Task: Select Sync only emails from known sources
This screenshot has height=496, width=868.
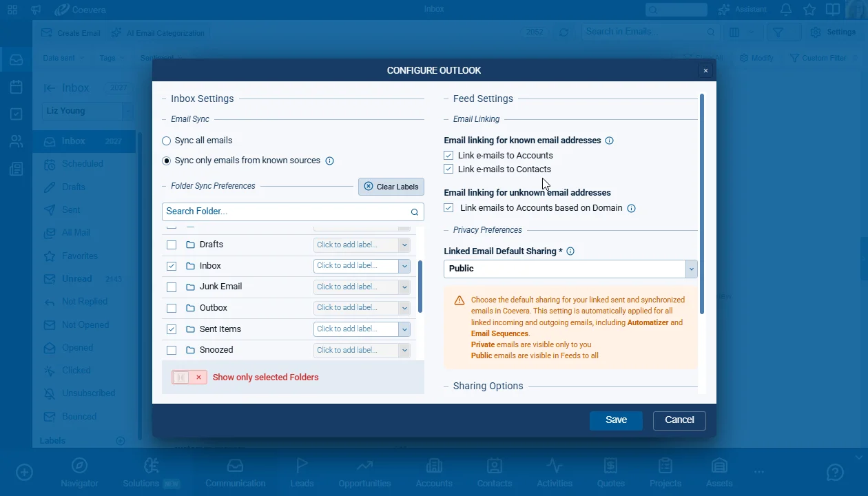Action: pyautogui.click(x=166, y=161)
